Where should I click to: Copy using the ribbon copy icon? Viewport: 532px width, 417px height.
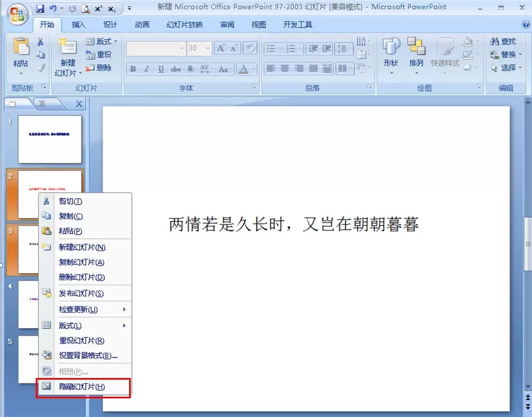[40, 54]
